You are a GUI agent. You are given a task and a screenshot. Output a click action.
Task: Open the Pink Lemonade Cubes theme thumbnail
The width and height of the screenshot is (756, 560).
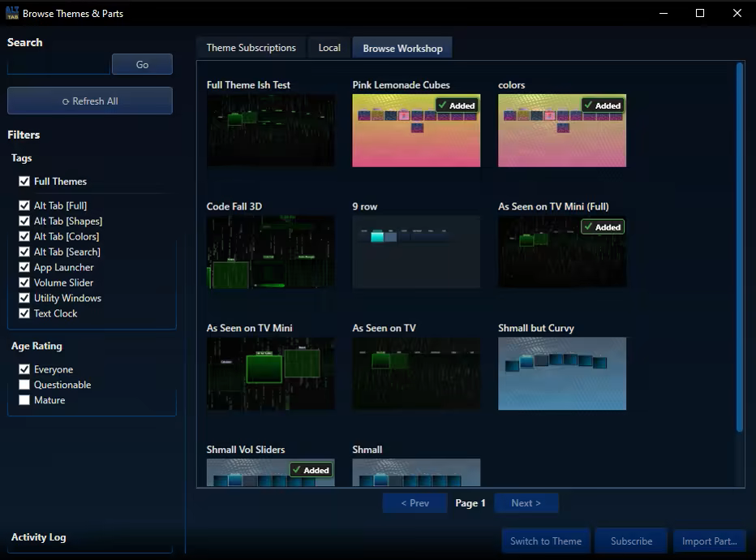click(x=416, y=131)
